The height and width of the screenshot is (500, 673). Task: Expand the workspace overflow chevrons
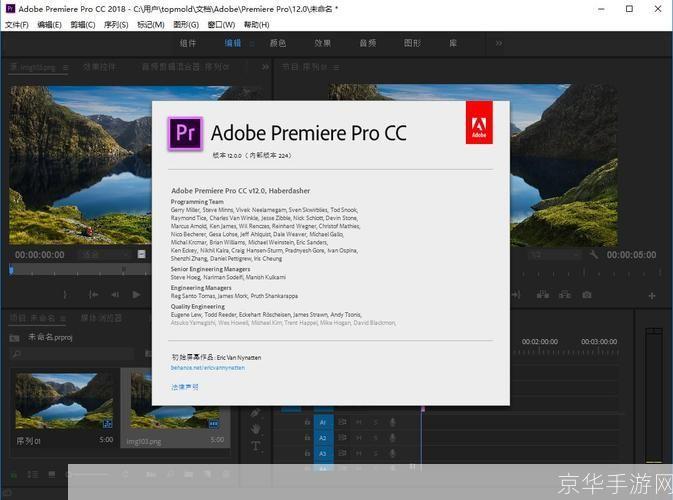pyautogui.click(x=498, y=43)
